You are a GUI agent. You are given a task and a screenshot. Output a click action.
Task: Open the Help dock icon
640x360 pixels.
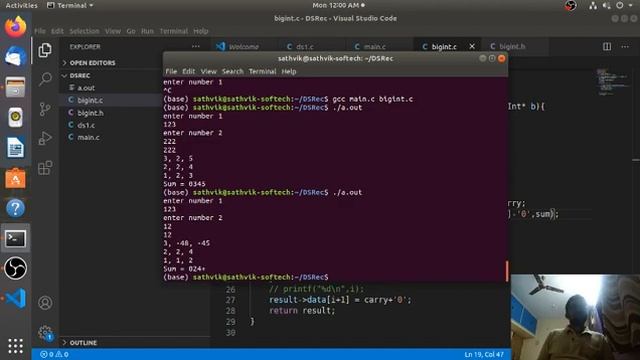coord(16,208)
